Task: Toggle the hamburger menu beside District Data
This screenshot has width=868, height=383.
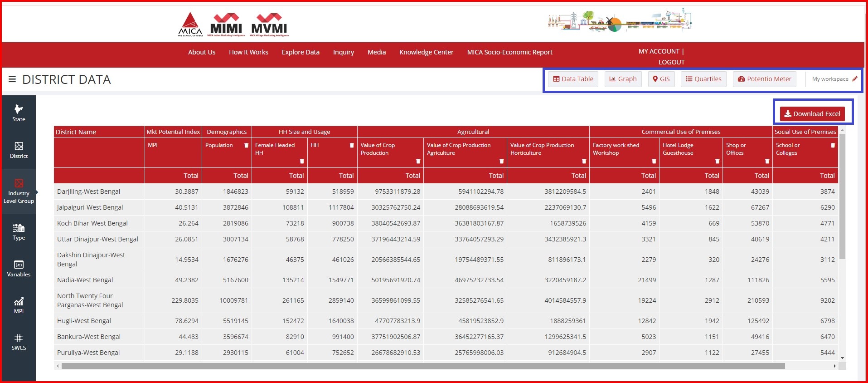Action: (12, 79)
